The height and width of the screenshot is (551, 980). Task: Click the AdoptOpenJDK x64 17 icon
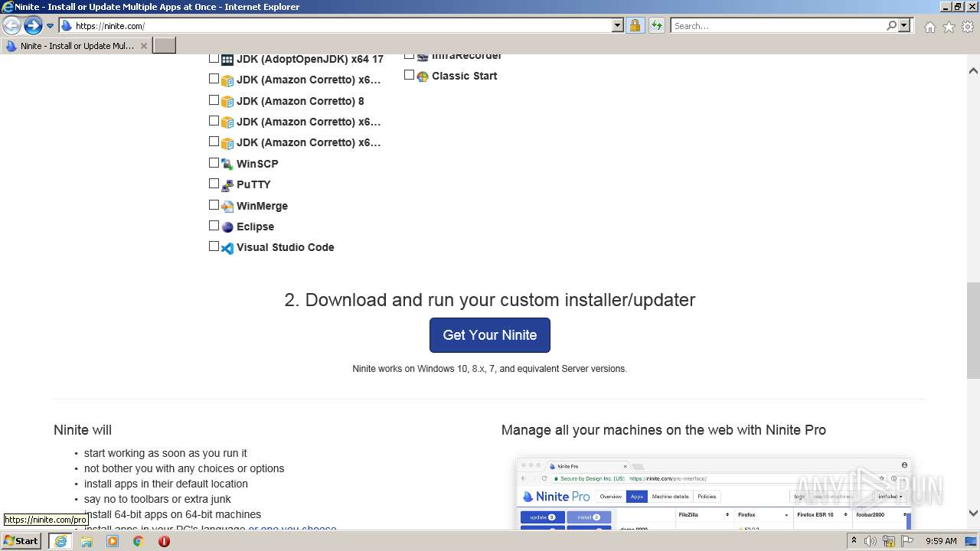227,60
